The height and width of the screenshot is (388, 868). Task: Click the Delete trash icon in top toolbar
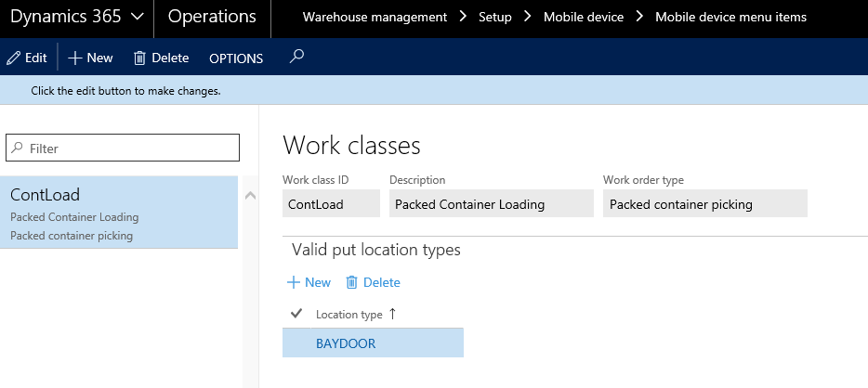(x=140, y=58)
